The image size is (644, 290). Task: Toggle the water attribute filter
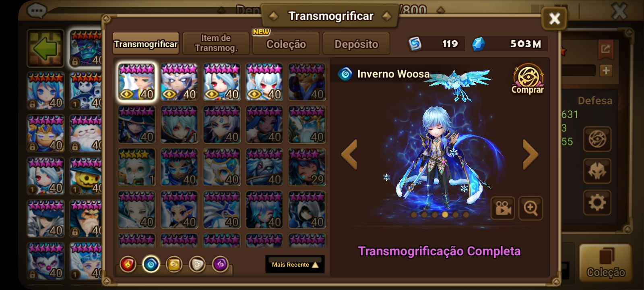point(151,265)
